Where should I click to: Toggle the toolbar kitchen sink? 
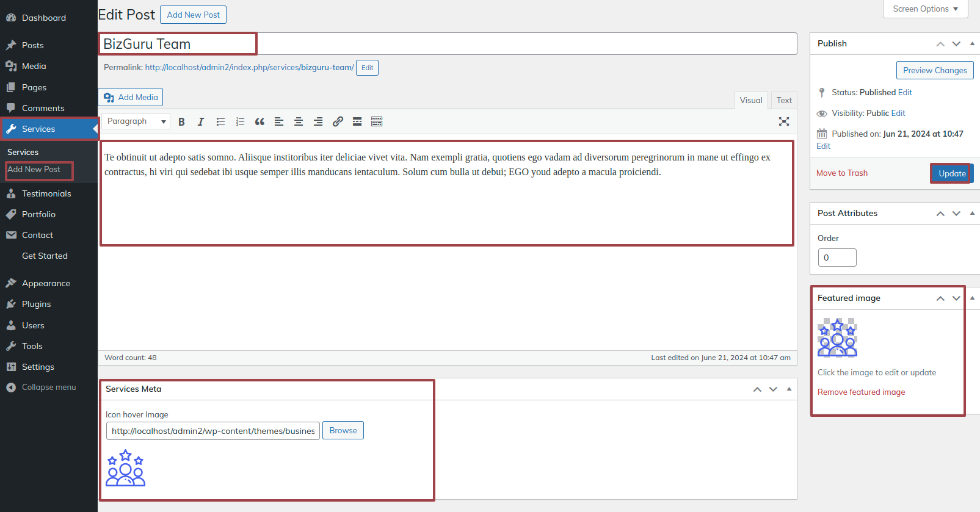pos(377,122)
